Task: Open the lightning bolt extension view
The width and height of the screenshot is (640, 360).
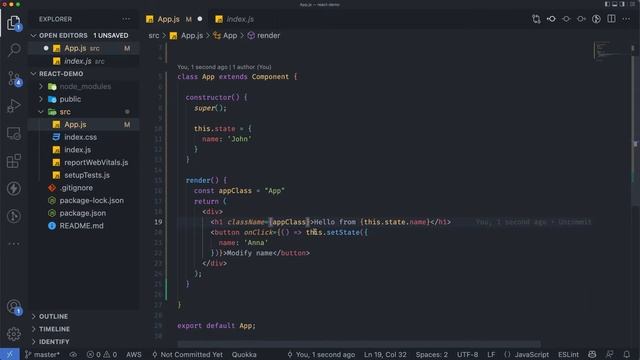Action: (x=14, y=189)
